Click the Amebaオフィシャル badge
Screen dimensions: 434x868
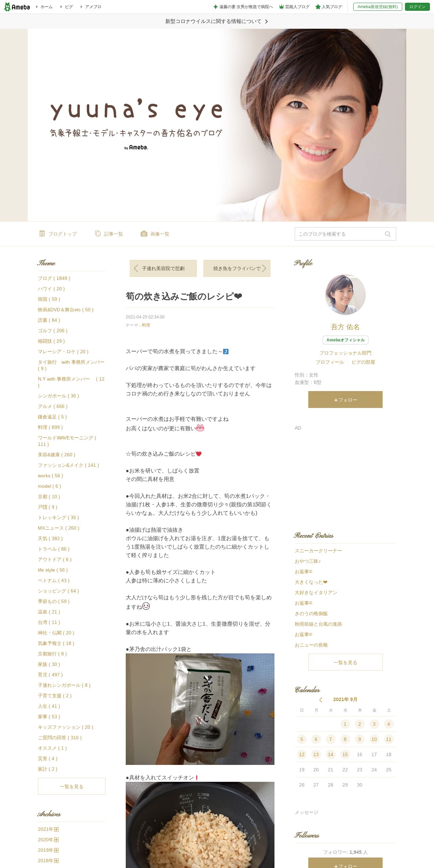pos(345,340)
